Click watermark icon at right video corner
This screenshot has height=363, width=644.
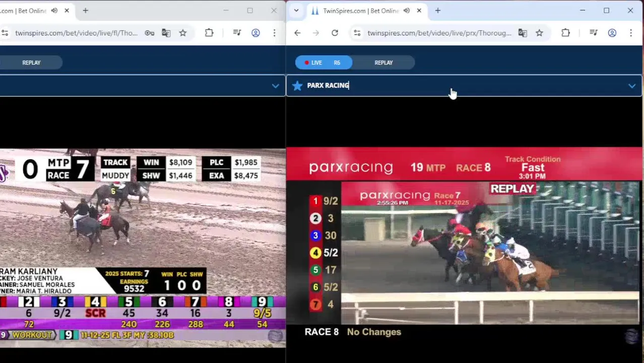tap(632, 336)
